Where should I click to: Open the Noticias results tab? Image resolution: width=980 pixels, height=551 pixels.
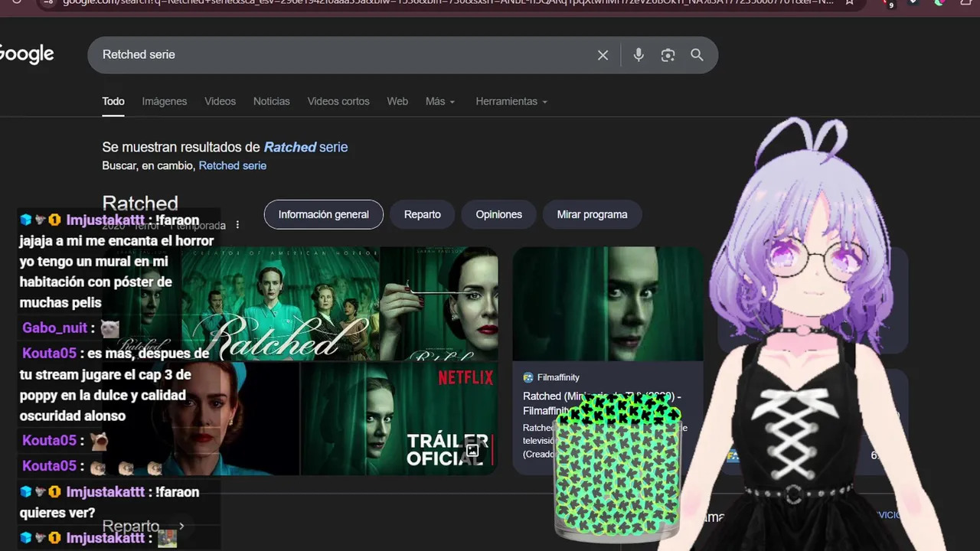coord(272,101)
